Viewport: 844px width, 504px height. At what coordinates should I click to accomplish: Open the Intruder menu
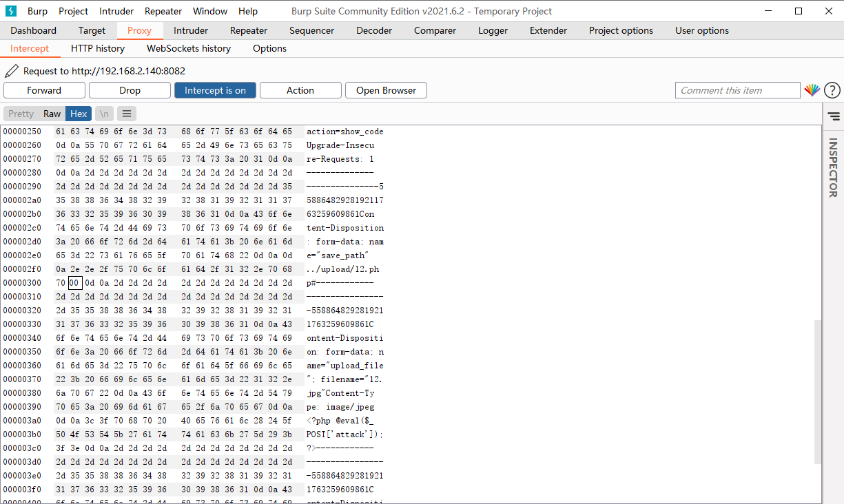click(x=116, y=11)
